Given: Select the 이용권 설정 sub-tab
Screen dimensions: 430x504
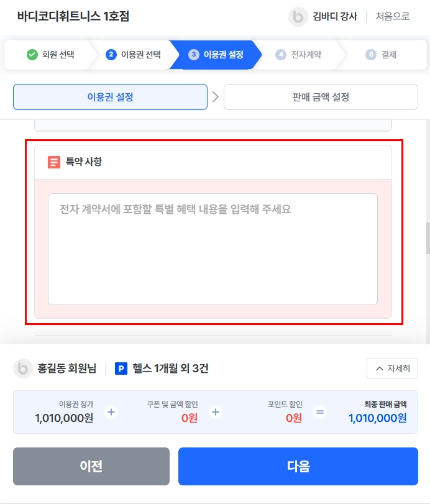Looking at the screenshot, I should coord(110,97).
